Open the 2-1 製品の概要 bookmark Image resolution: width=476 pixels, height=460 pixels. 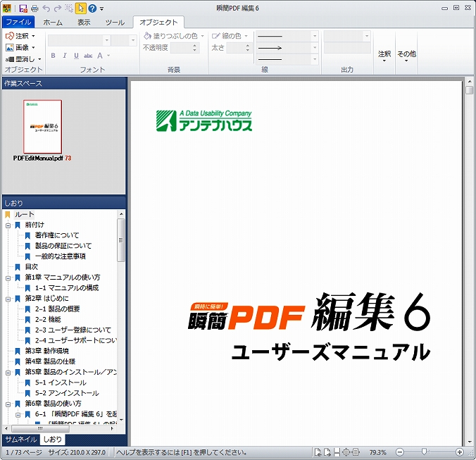(x=57, y=309)
